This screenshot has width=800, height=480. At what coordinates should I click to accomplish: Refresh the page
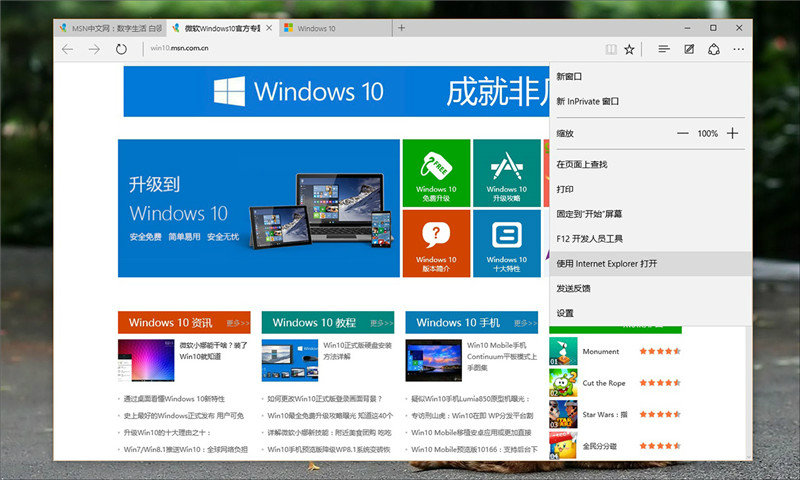(x=121, y=49)
